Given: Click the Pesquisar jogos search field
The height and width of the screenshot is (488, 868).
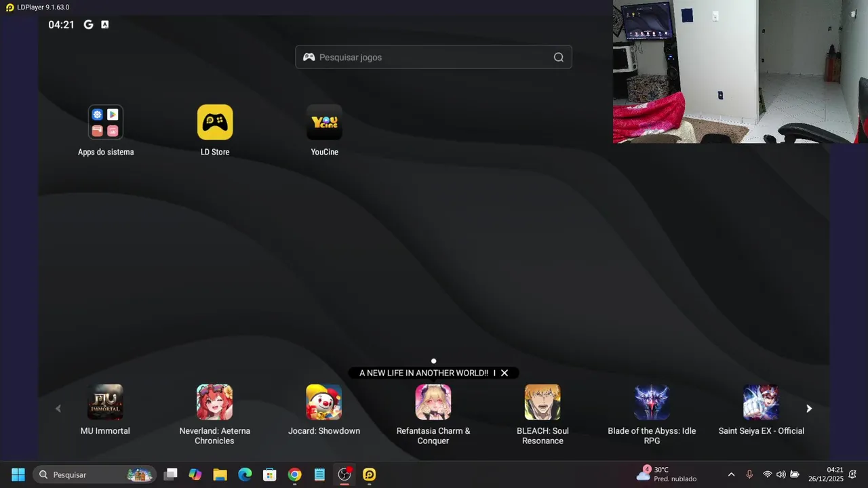Looking at the screenshot, I should click(x=433, y=57).
